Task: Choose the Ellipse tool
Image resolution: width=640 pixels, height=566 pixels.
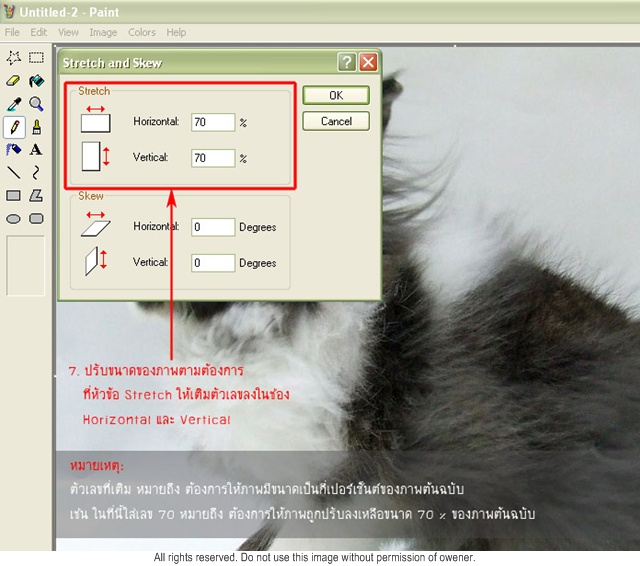Action: (13, 219)
